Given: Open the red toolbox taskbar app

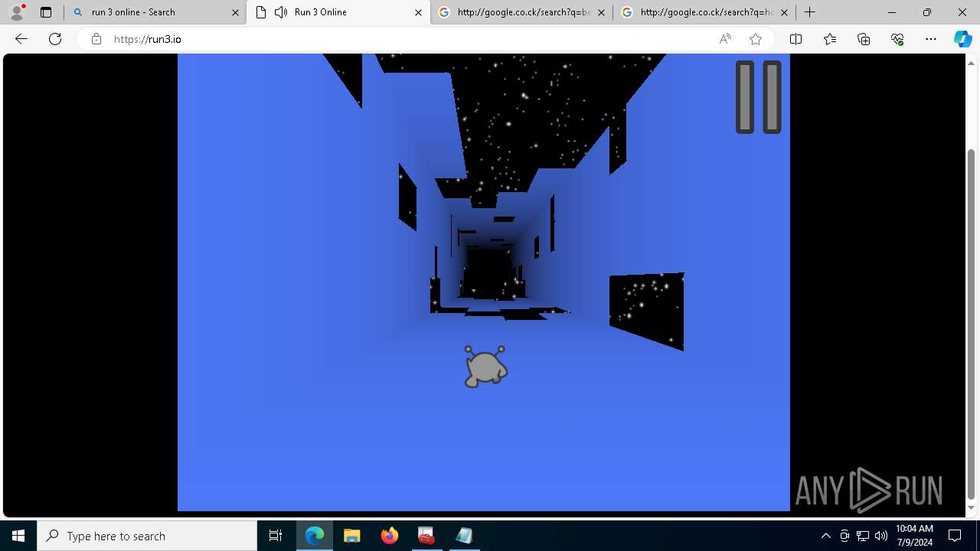Looking at the screenshot, I should coord(426,536).
